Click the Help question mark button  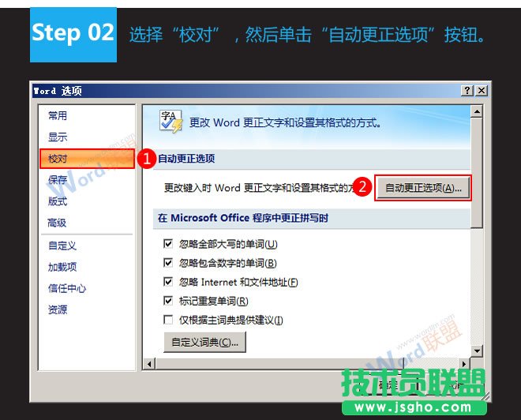click(x=467, y=91)
